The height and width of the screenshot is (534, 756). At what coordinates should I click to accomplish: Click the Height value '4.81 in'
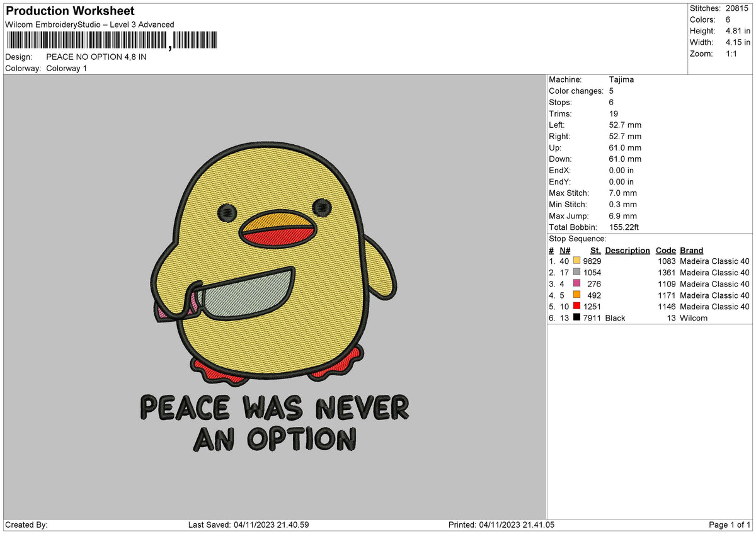[738, 31]
